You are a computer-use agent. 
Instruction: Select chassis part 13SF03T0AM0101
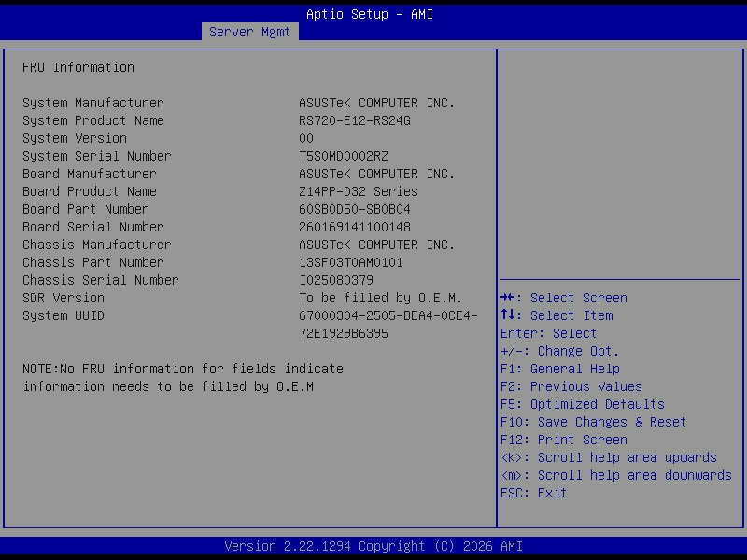click(x=351, y=262)
